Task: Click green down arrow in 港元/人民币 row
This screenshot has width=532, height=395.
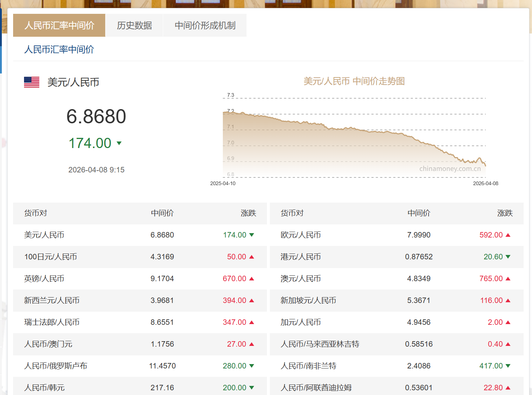Action: 508,257
